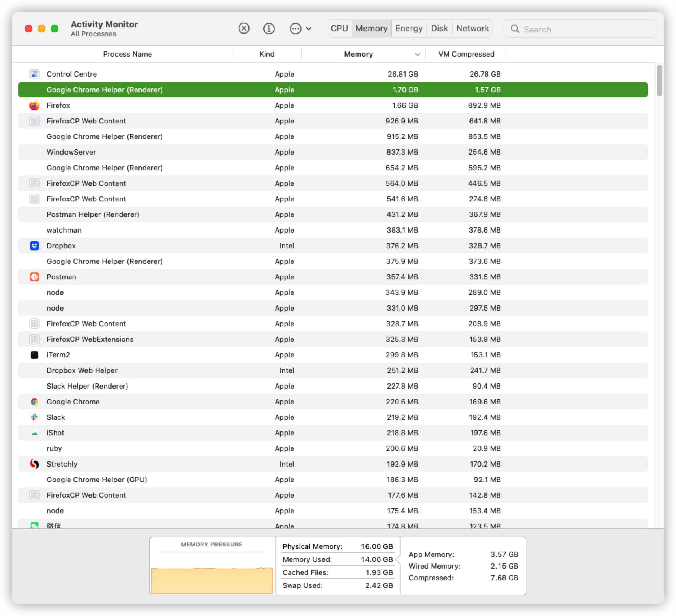Click the Stretchly app icon
This screenshot has width=676, height=616.
(x=34, y=464)
